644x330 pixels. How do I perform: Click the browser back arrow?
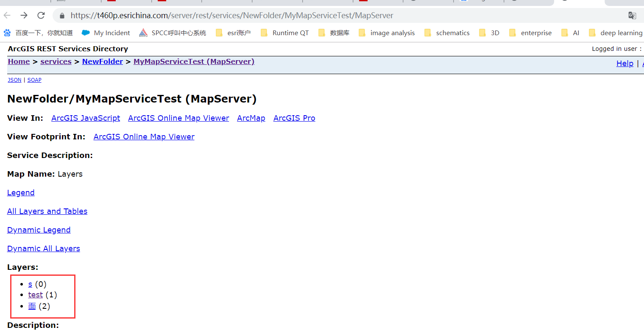pos(7,16)
